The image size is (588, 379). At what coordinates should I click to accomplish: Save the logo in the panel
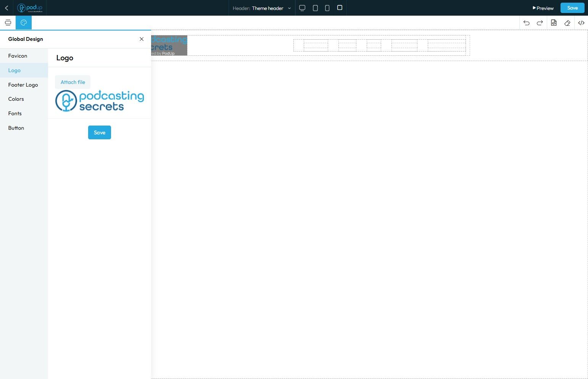tap(100, 132)
